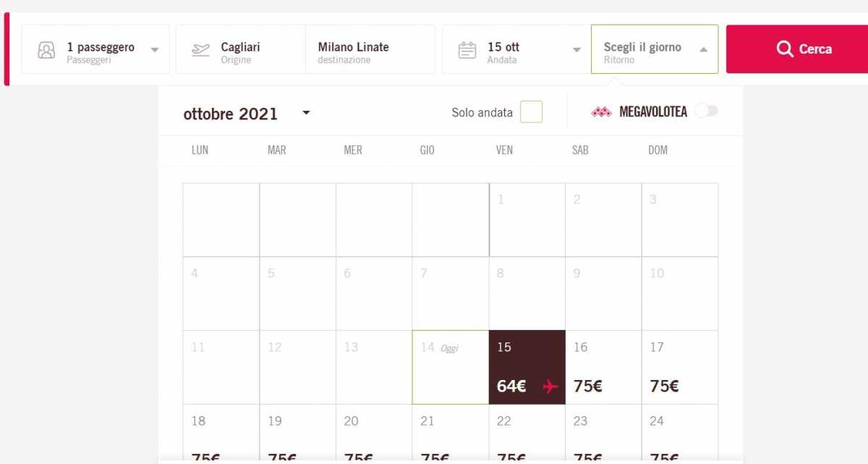Viewport: 868px width, 464px height.
Task: Click today's date 14 Oggi
Action: pos(451,368)
